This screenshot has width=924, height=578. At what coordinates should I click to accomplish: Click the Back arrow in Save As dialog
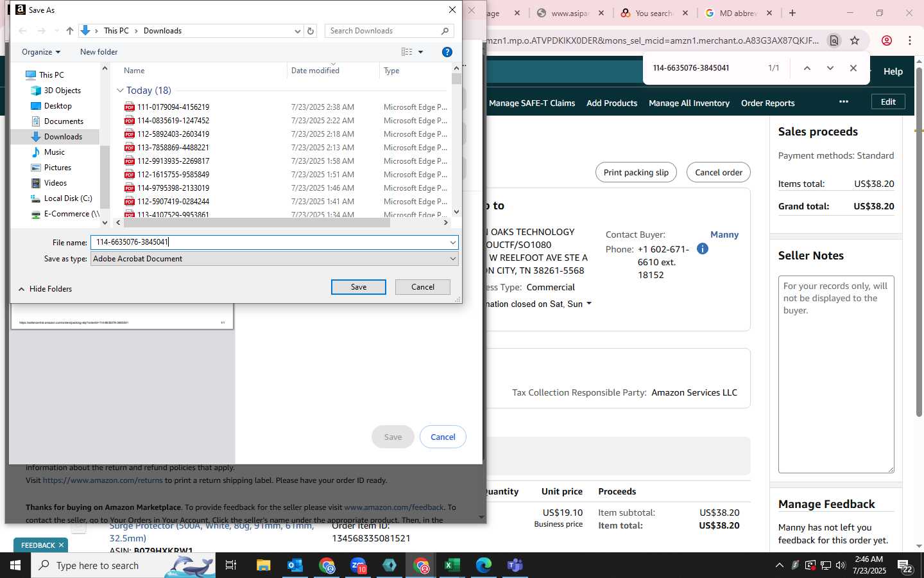coord(23,31)
